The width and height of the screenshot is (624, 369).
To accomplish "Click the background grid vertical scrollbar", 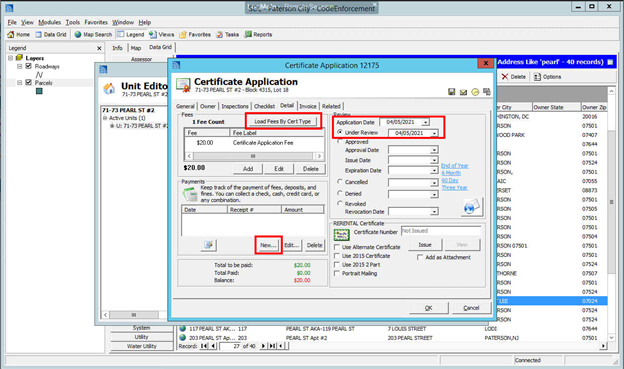I will pos(612,213).
